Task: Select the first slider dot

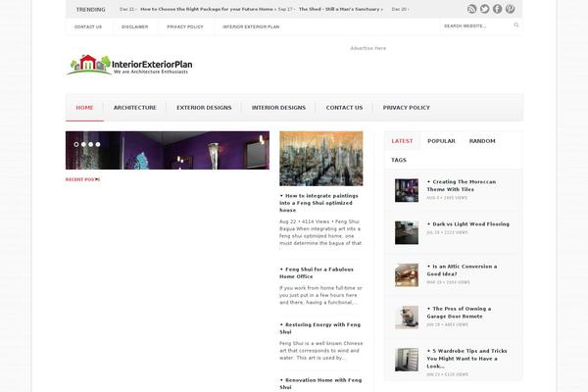Action: coord(76,144)
